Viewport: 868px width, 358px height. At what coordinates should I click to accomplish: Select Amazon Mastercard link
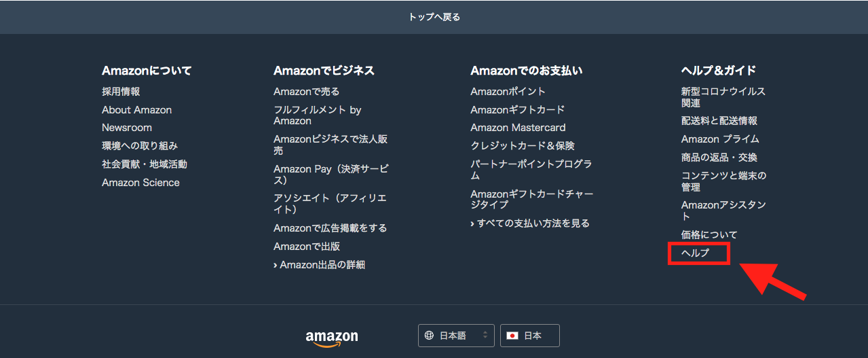point(518,128)
